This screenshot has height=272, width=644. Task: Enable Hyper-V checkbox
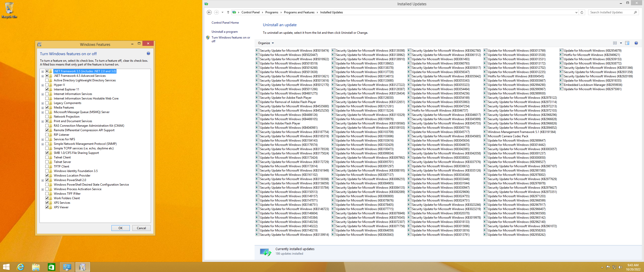[47, 85]
